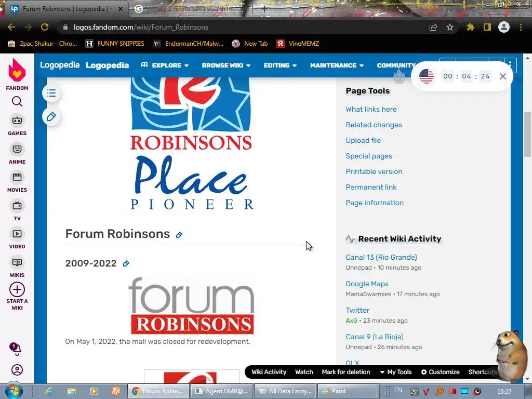The width and height of the screenshot is (532, 399).
Task: Expand the Editing dropdown
Action: pyautogui.click(x=280, y=65)
